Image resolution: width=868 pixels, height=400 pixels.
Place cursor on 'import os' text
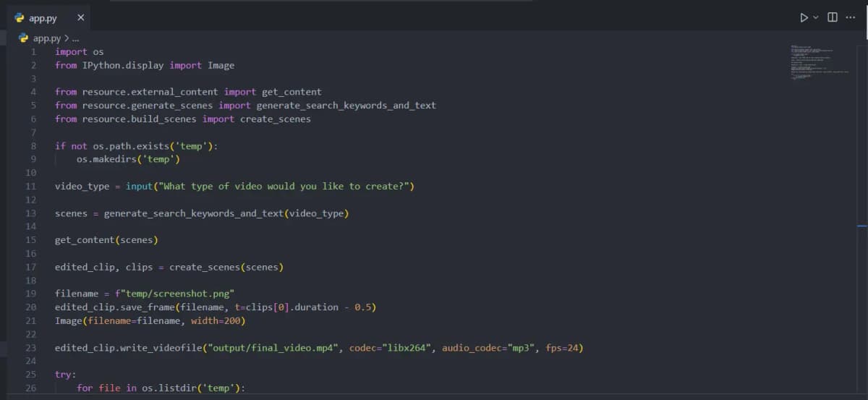[x=79, y=52]
